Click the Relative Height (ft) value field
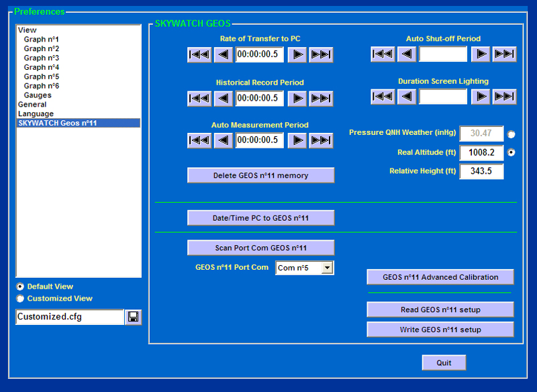Image resolution: width=537 pixels, height=392 pixels. 481,171
